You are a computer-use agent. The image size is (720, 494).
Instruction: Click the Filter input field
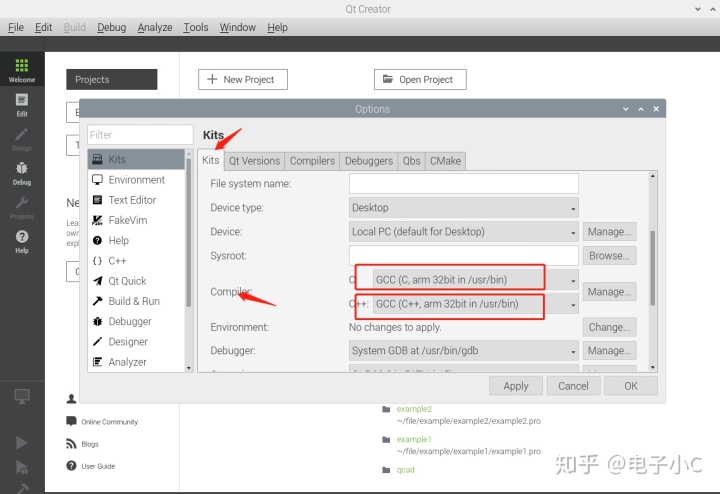coord(140,135)
